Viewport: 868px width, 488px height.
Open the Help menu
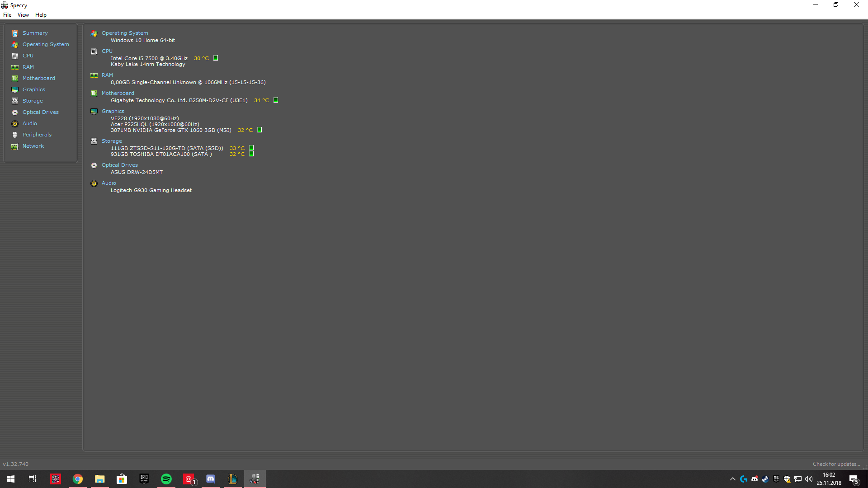click(x=41, y=15)
